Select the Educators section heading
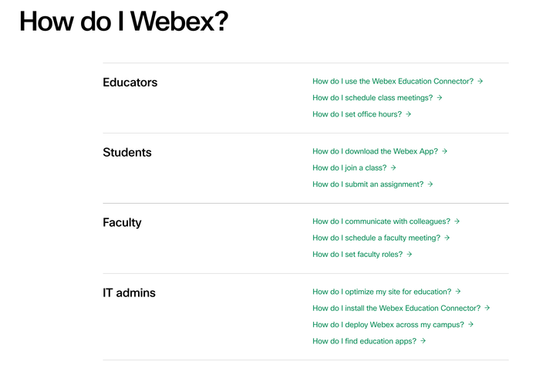536x392 pixels. pyautogui.click(x=130, y=83)
